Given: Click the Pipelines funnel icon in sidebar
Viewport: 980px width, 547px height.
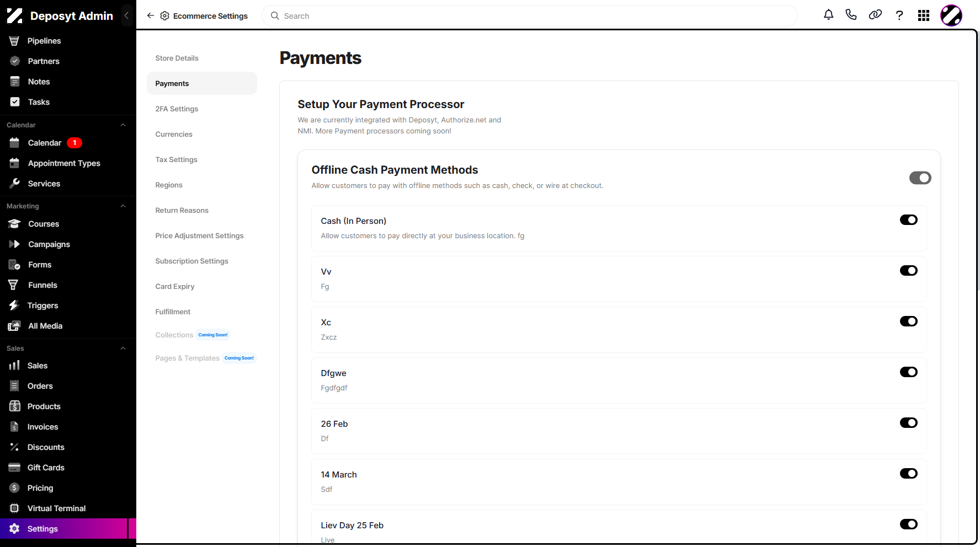Looking at the screenshot, I should pos(14,41).
